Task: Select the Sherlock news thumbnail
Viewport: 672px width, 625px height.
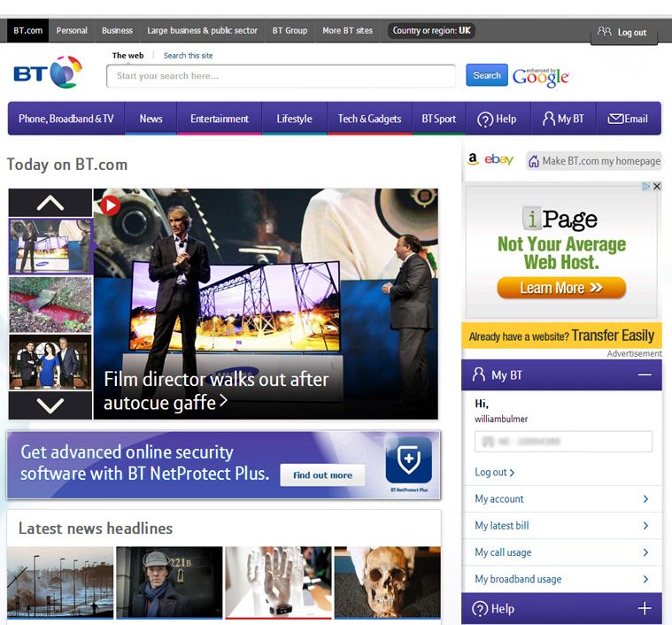Action: 169,583
